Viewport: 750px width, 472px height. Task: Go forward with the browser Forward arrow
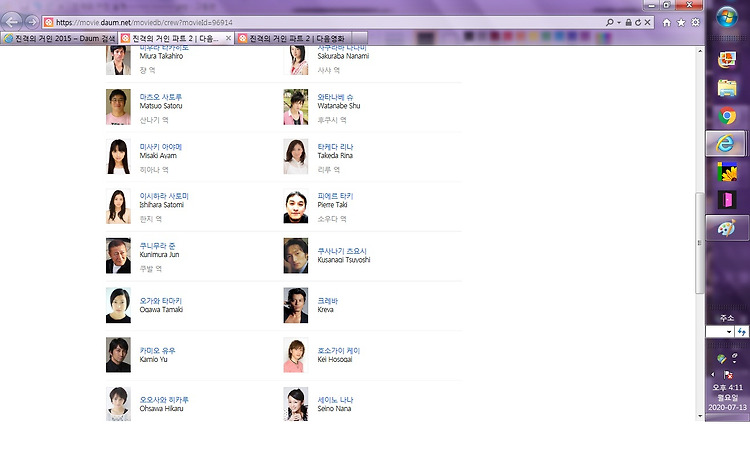[x=32, y=22]
